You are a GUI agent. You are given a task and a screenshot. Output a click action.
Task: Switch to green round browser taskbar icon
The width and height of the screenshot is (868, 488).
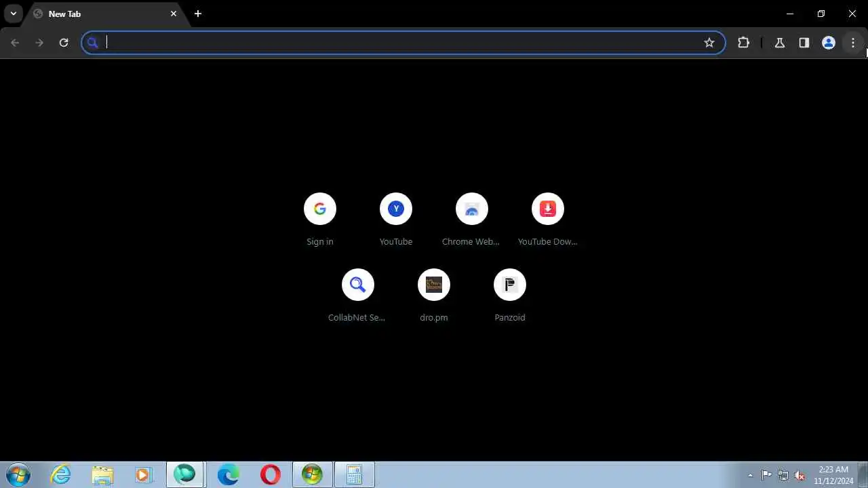(184, 474)
